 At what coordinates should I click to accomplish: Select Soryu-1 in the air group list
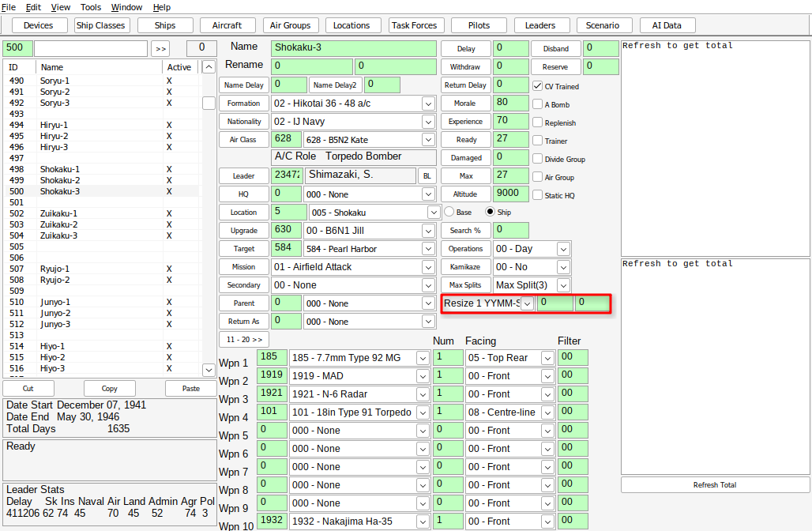101,81
